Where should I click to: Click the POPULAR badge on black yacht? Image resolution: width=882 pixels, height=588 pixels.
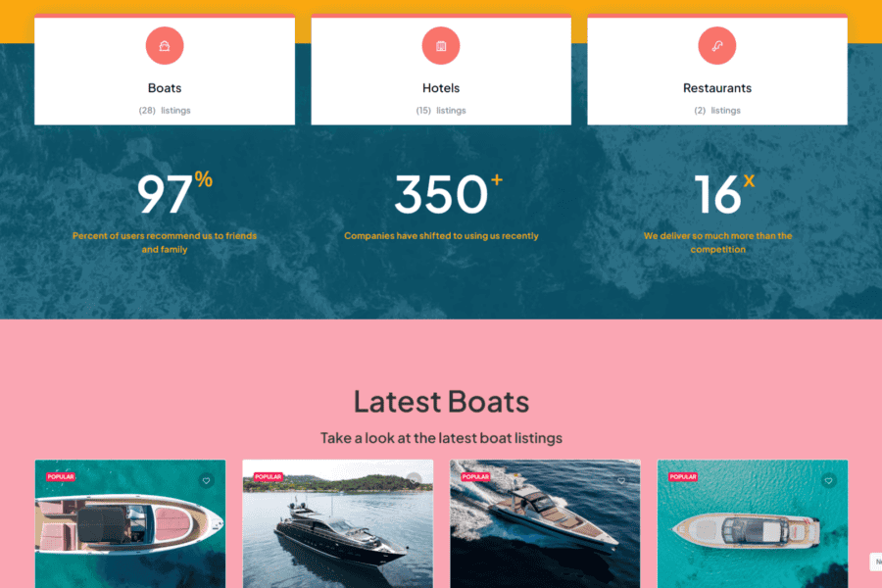(268, 476)
